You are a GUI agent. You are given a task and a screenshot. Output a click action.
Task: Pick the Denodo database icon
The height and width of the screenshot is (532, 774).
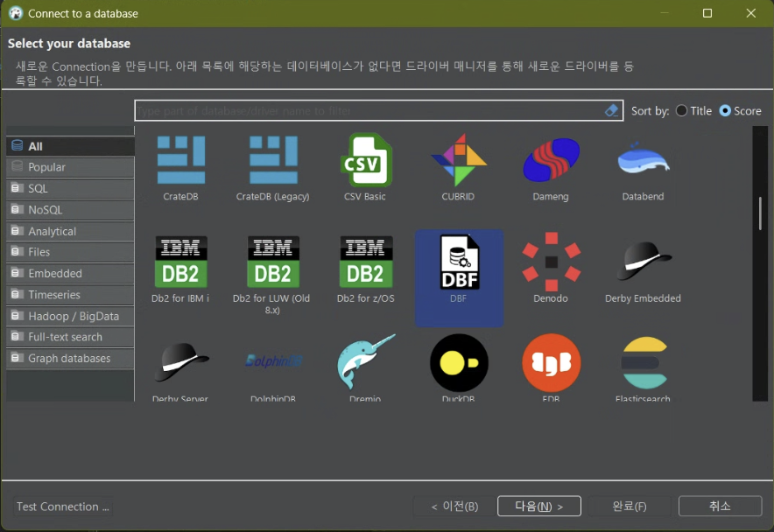tap(551, 262)
